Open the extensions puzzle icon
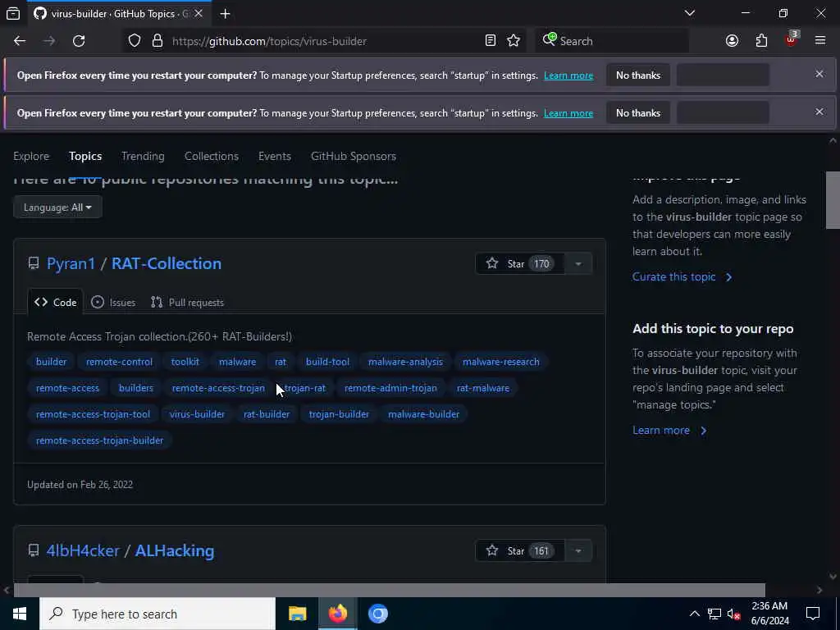 761,41
